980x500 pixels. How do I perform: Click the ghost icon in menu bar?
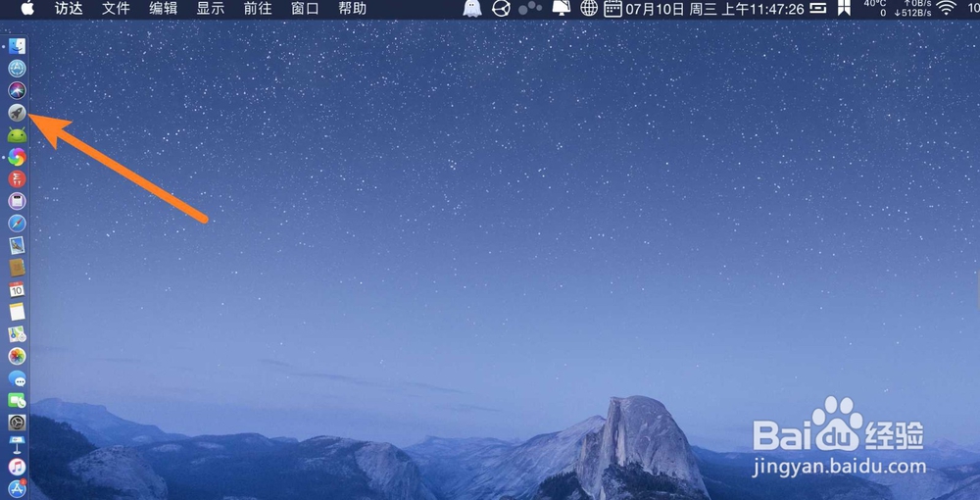[x=472, y=9]
